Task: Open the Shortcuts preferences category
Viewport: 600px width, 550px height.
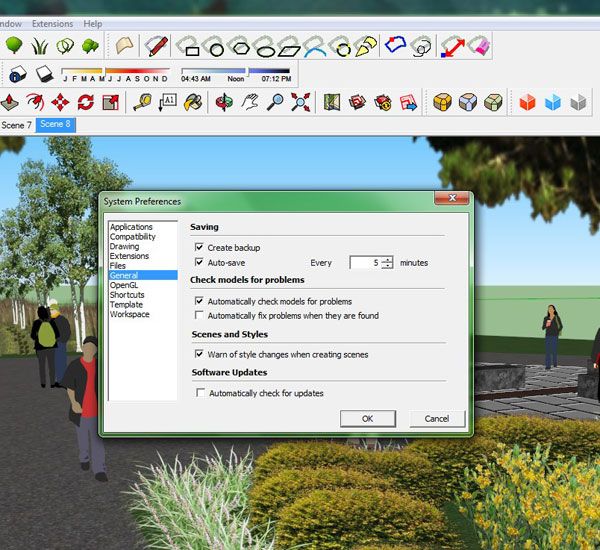Action: tap(127, 295)
